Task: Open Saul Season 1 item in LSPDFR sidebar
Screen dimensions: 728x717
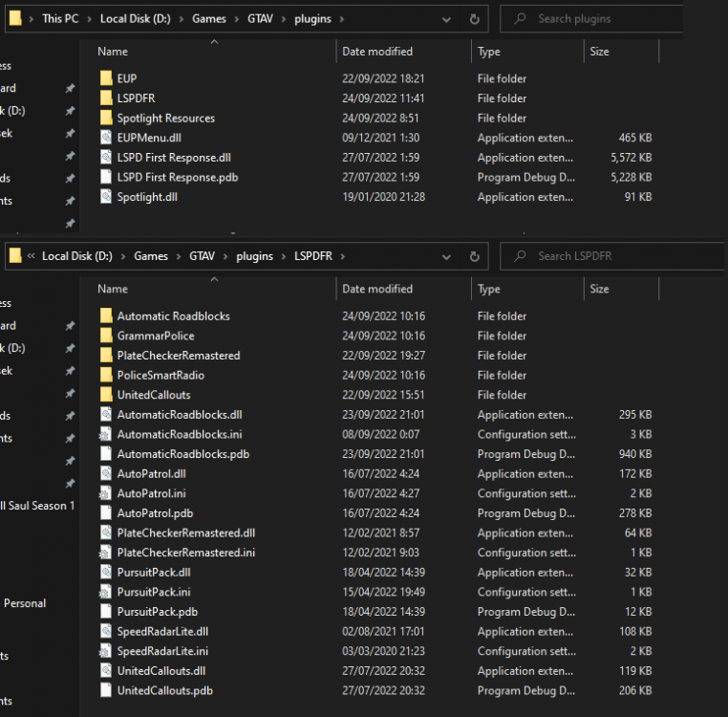Action: [37, 506]
